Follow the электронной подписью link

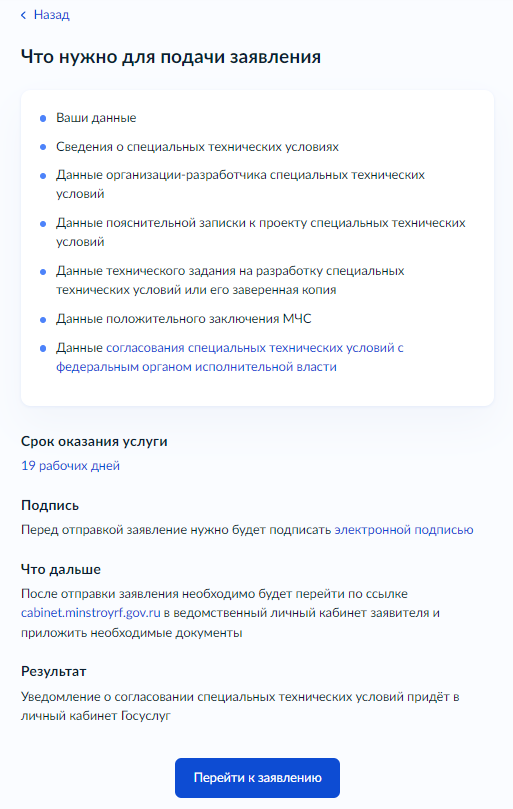[404, 530]
